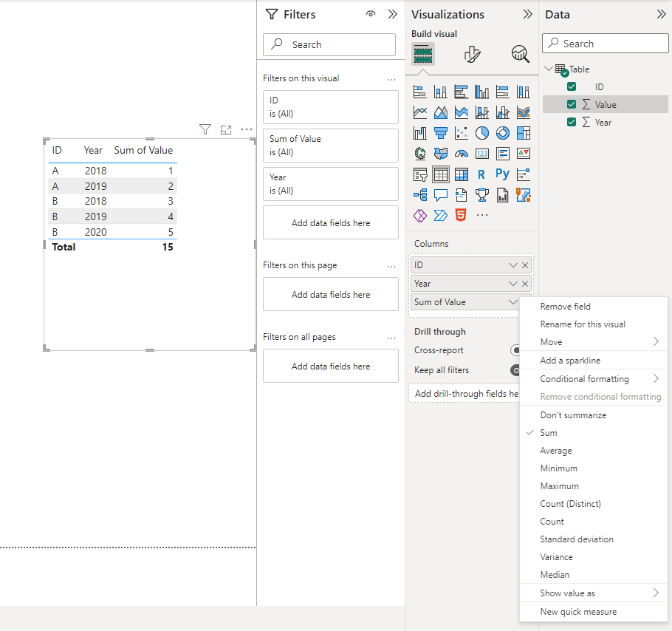Select the R script visual
This screenshot has height=631, width=672.
pyautogui.click(x=482, y=174)
